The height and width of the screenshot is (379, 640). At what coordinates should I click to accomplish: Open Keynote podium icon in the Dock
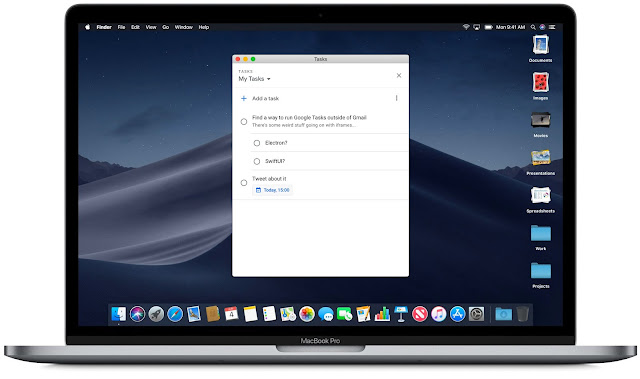(401, 314)
